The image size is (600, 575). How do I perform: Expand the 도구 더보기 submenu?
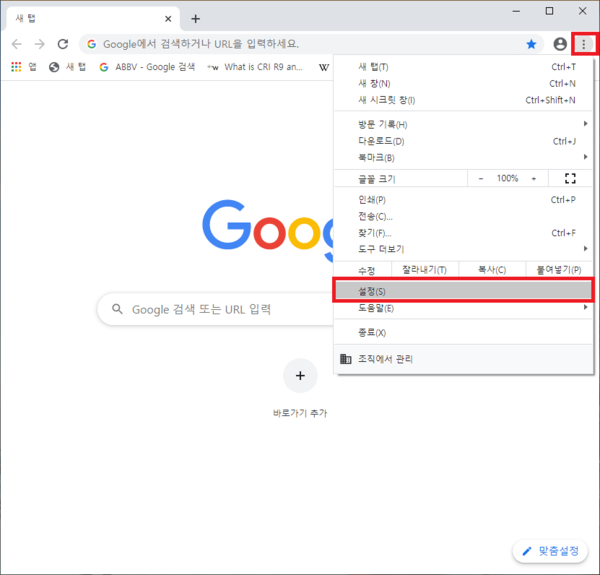[464, 249]
